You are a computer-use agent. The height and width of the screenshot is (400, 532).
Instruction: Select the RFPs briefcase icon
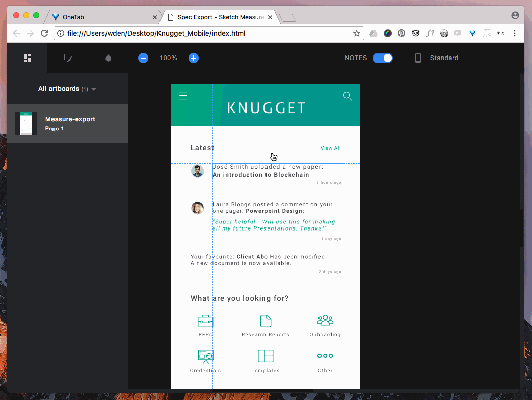pos(205,320)
